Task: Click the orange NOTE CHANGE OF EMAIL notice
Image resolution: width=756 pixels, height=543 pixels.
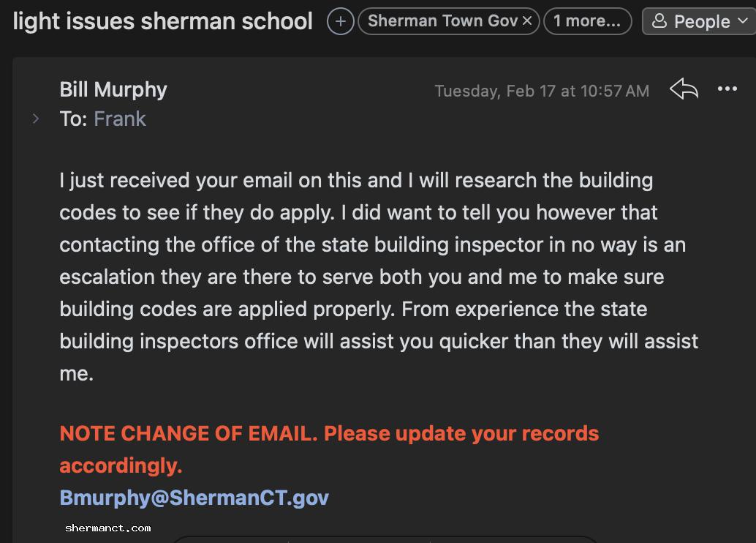Action: pos(329,433)
